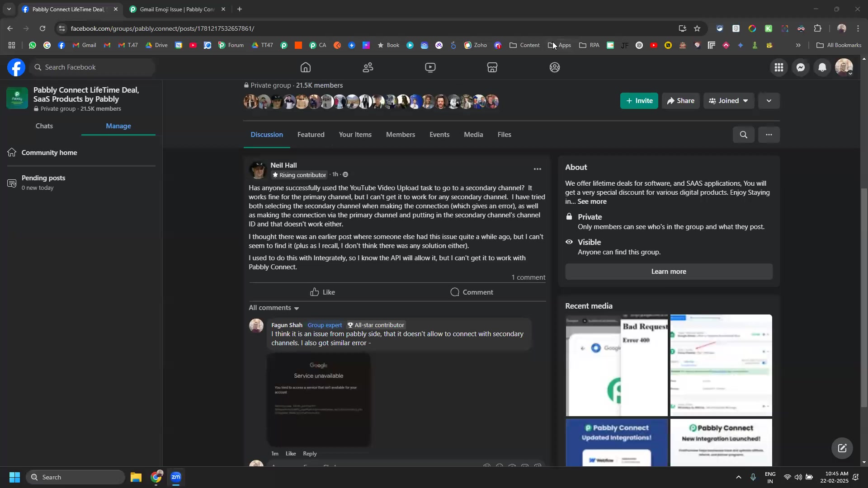Open Chrome from the taskbar
The image size is (868, 488).
tap(156, 477)
